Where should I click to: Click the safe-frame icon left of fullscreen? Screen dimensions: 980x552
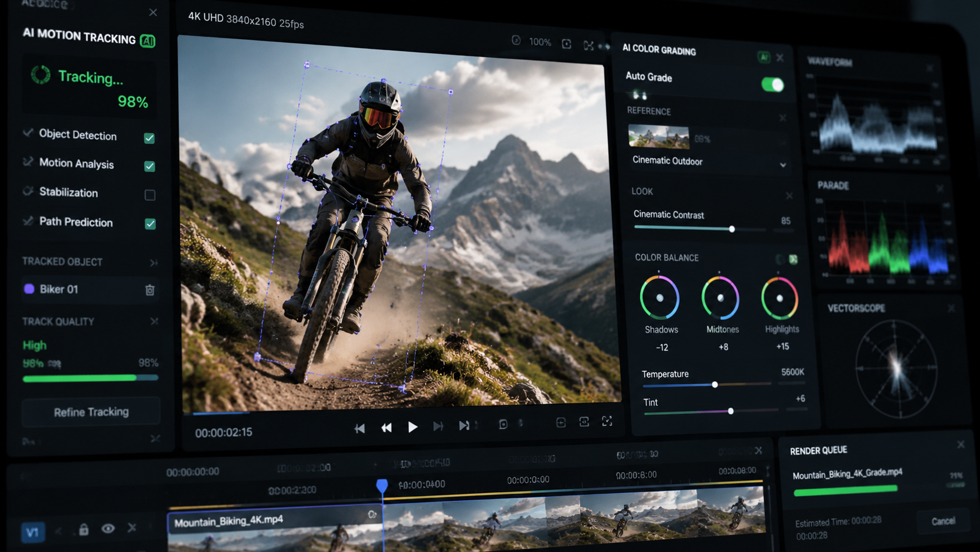coord(584,422)
